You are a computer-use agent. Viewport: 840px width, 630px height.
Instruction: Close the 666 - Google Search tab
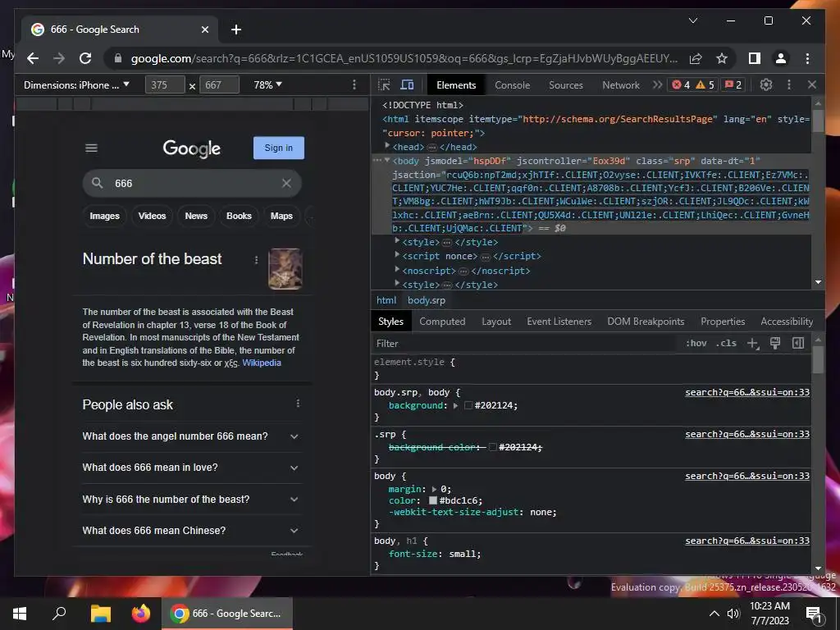tap(204, 30)
